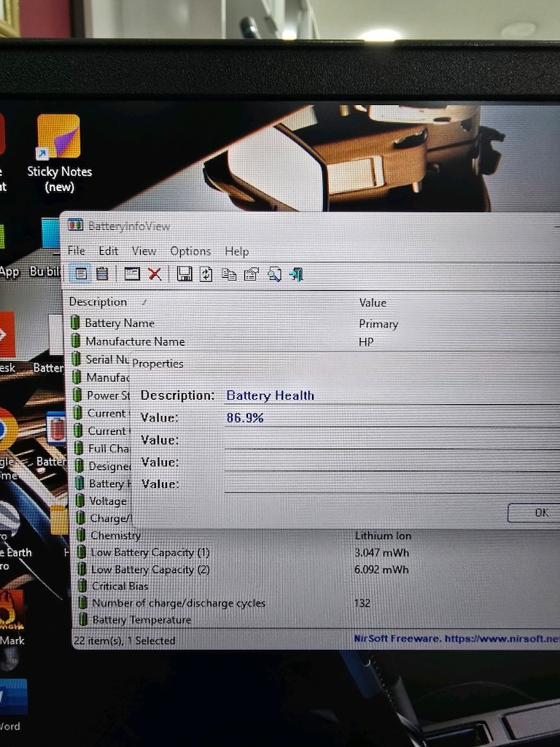Select the Battery Name row text
The height and width of the screenshot is (747, 560).
tap(120, 323)
